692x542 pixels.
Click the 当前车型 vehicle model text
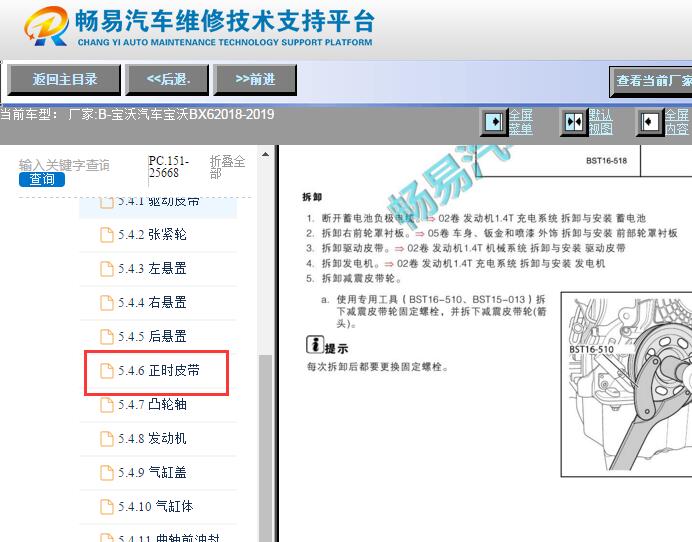137,114
